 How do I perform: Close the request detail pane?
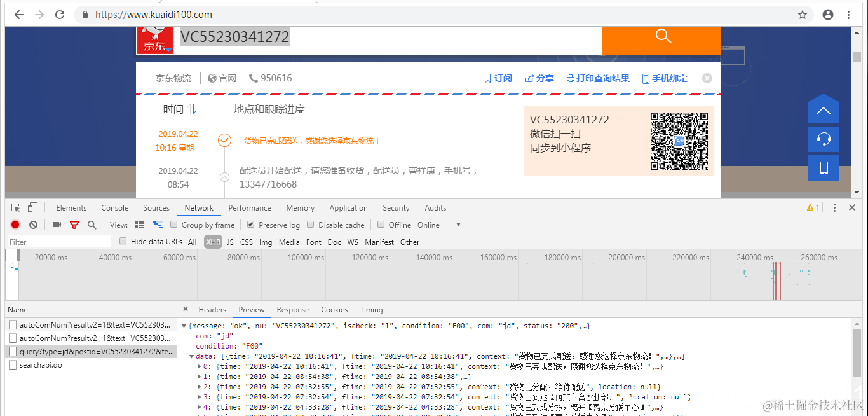coord(186,309)
